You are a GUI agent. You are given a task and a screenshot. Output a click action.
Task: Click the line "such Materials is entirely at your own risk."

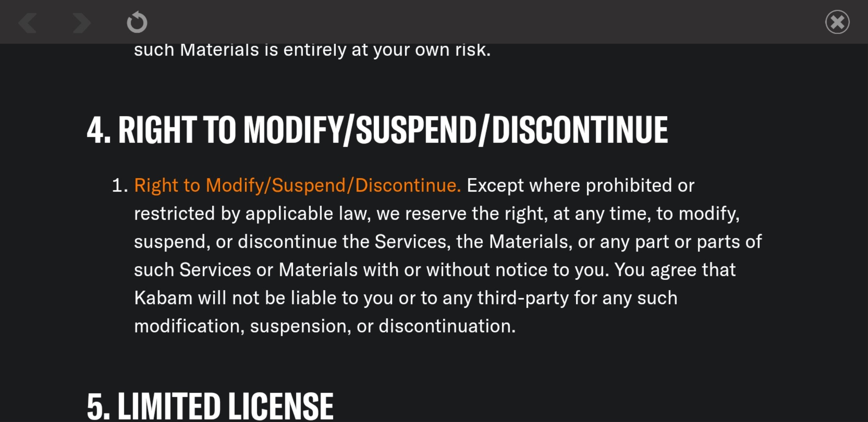coord(312,50)
